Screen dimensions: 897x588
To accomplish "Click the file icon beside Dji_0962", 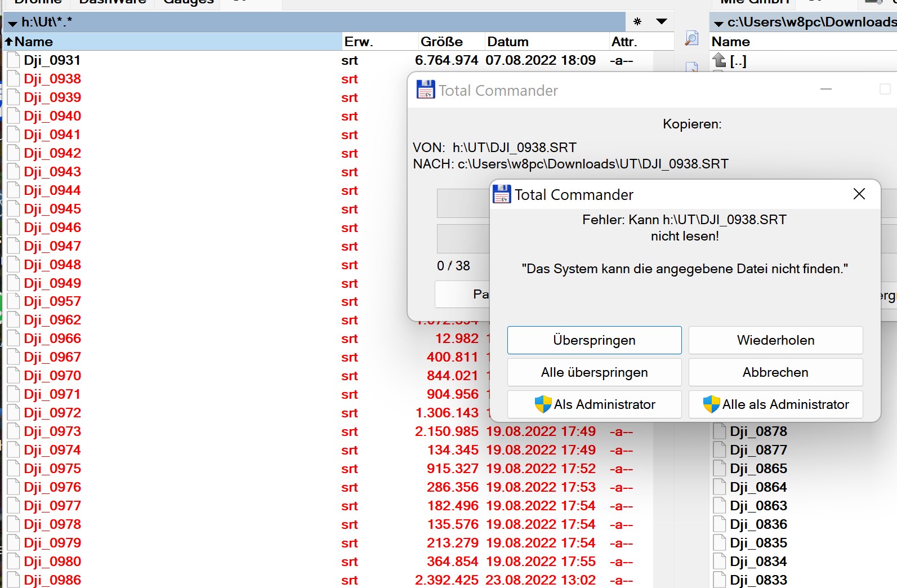I will click(14, 320).
